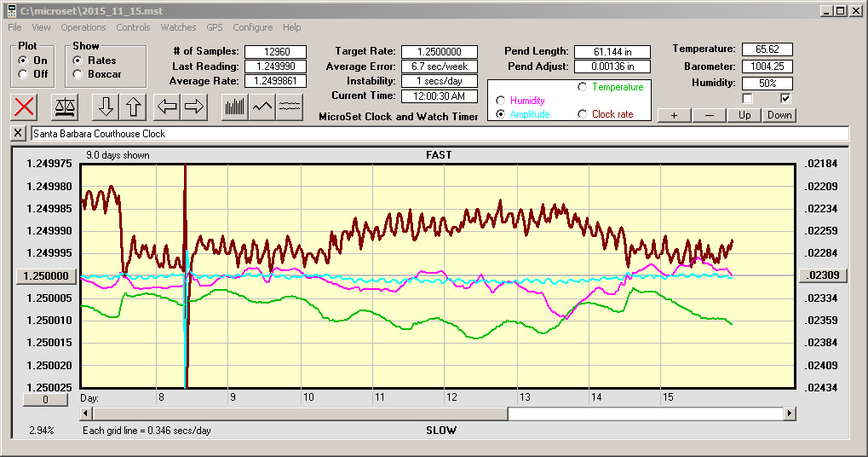Open the Configure menu
The image size is (868, 457).
click(252, 27)
